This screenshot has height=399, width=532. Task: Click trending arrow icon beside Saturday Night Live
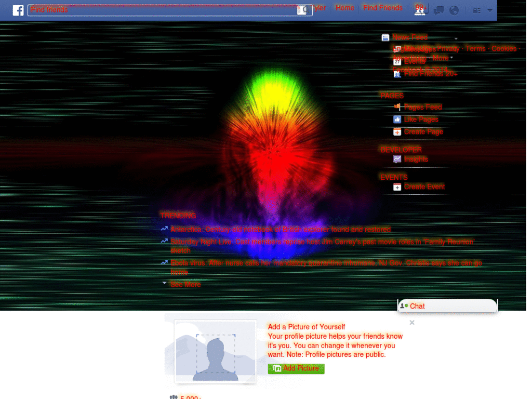coord(164,241)
